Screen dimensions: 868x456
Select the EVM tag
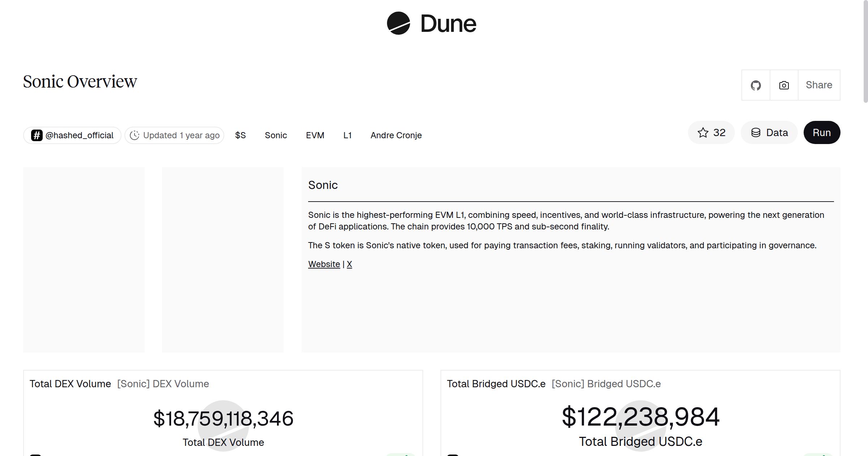point(315,135)
